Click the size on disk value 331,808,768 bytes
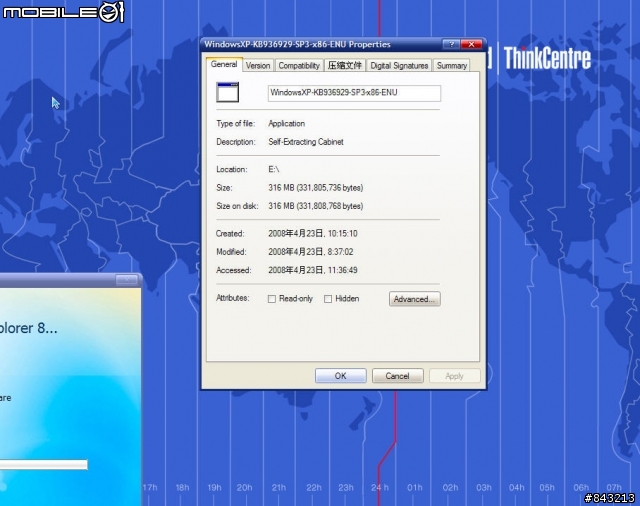 click(316, 206)
